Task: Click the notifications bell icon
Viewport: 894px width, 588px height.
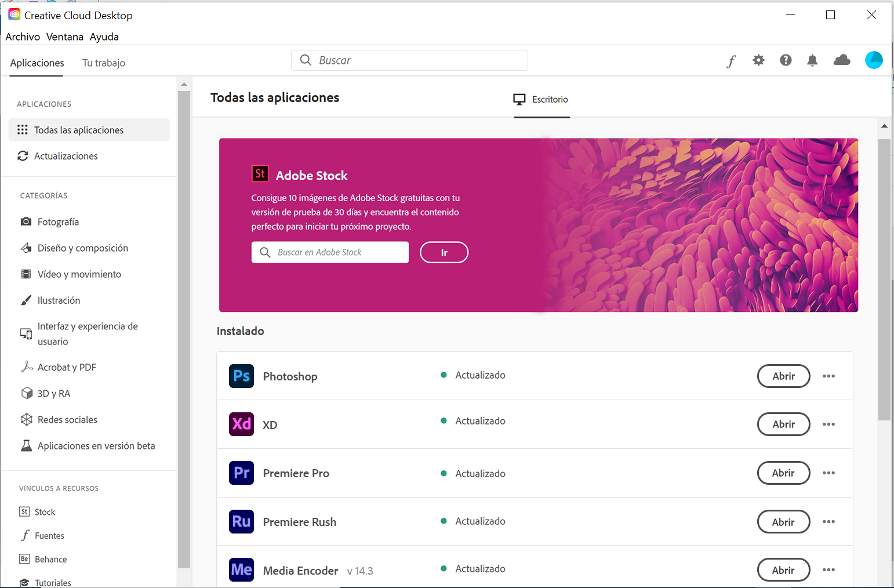Action: (x=812, y=60)
